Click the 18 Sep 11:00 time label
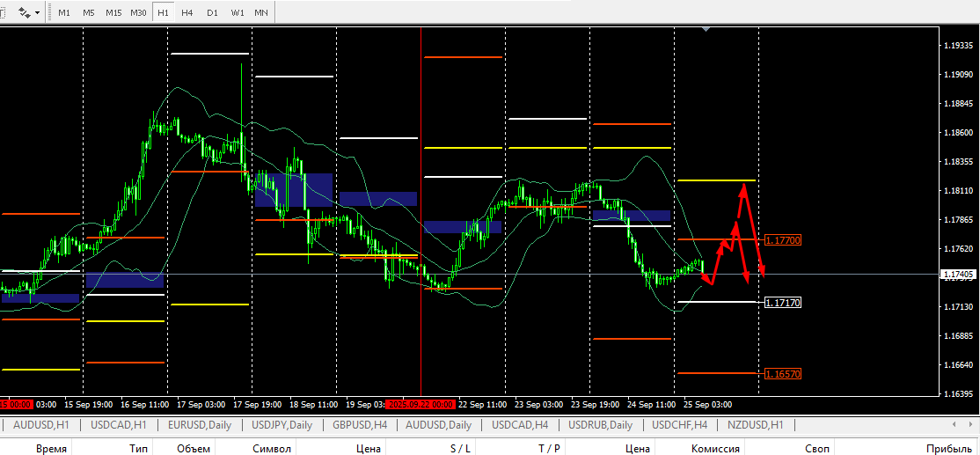Viewport: 980px width, 455px height. [x=313, y=404]
